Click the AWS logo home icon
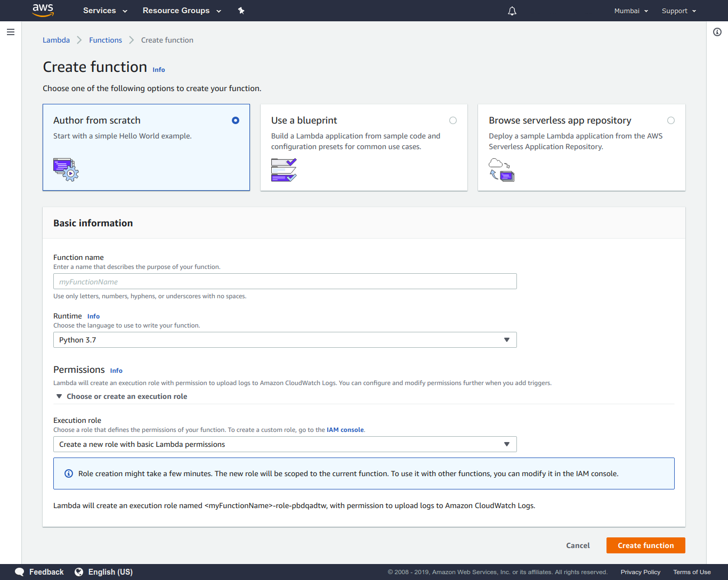Screen dimensions: 728x580 [43, 10]
